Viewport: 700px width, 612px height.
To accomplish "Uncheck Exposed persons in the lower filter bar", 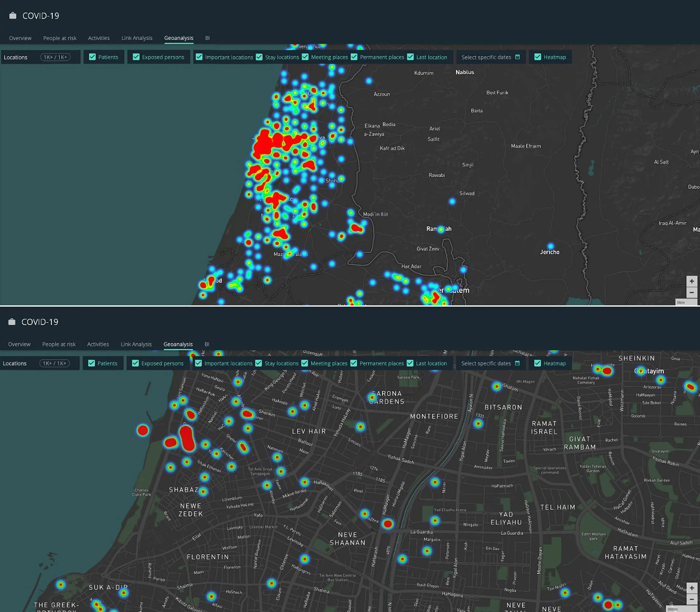I will [136, 363].
